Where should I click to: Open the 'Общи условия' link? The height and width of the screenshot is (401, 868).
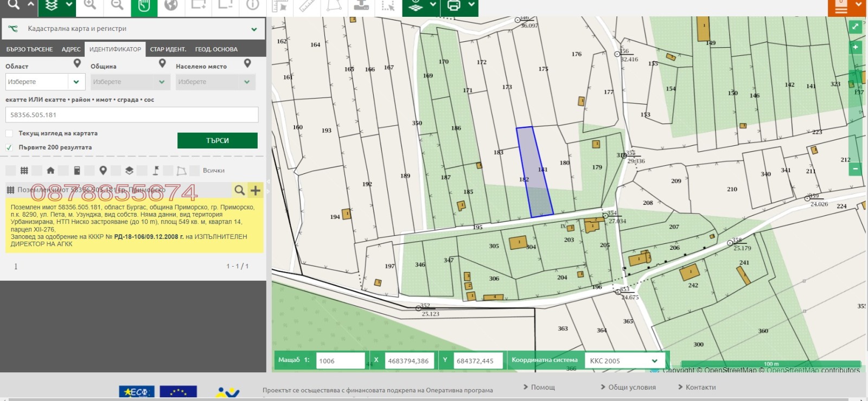(628, 387)
